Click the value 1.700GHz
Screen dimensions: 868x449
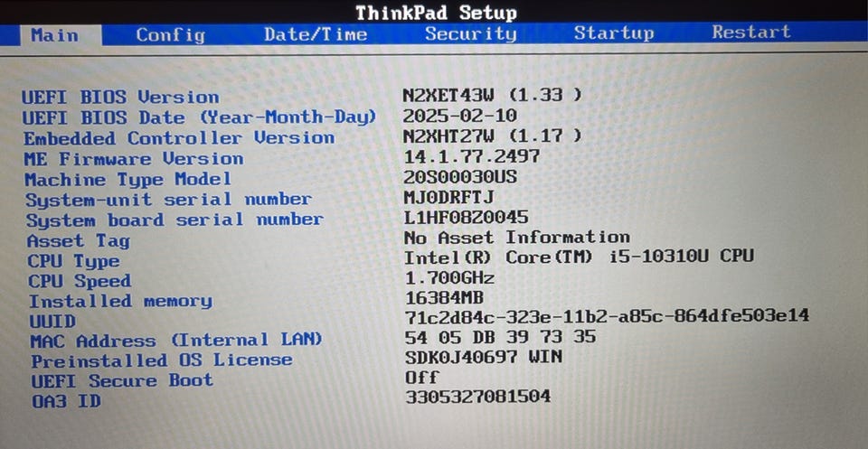(449, 277)
